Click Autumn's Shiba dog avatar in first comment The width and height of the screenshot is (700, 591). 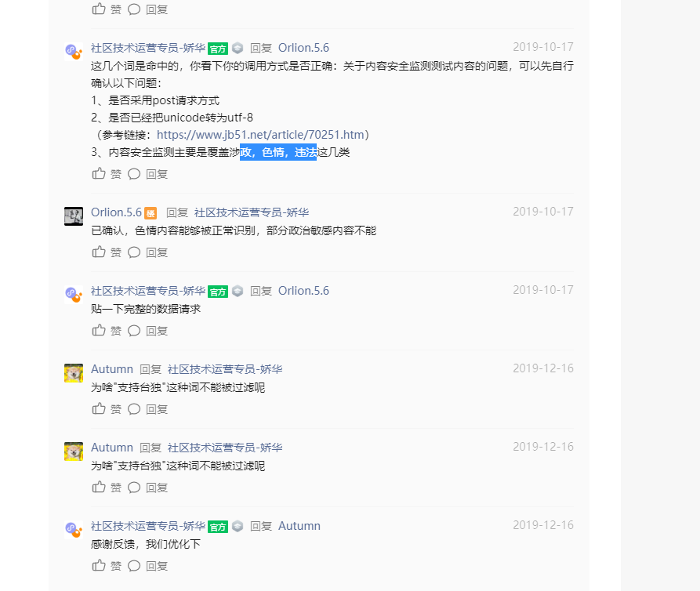coord(74,373)
